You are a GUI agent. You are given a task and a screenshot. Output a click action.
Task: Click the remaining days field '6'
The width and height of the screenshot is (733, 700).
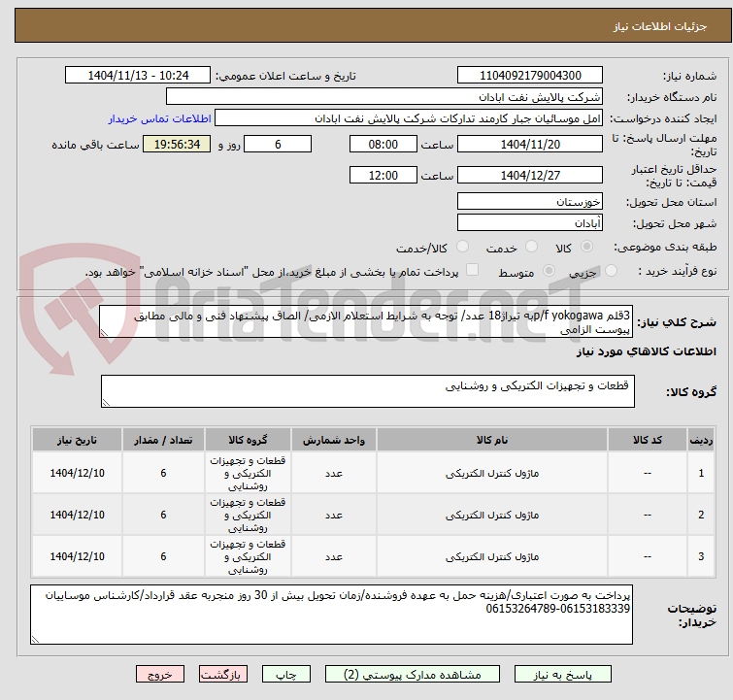[278, 144]
